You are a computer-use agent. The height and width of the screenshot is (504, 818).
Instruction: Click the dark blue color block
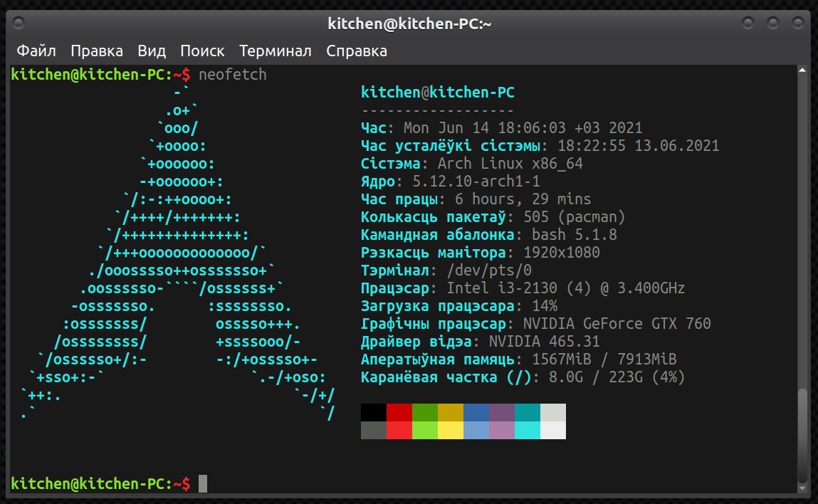coord(476,412)
